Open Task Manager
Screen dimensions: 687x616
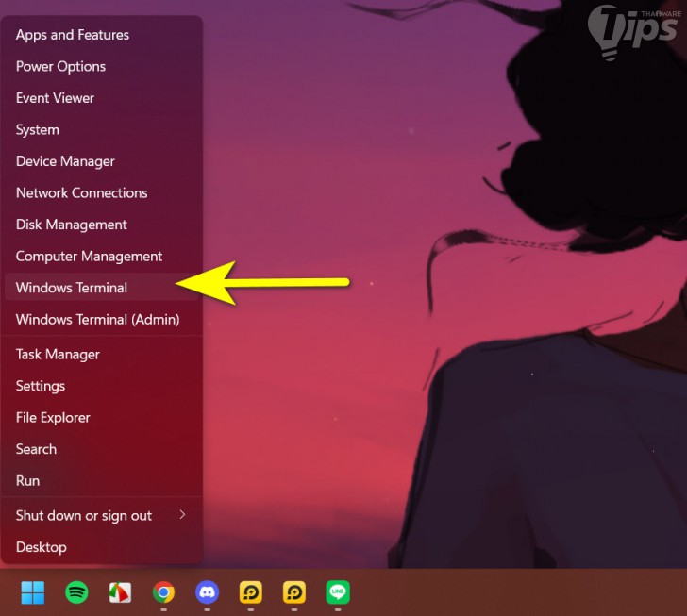click(102, 354)
